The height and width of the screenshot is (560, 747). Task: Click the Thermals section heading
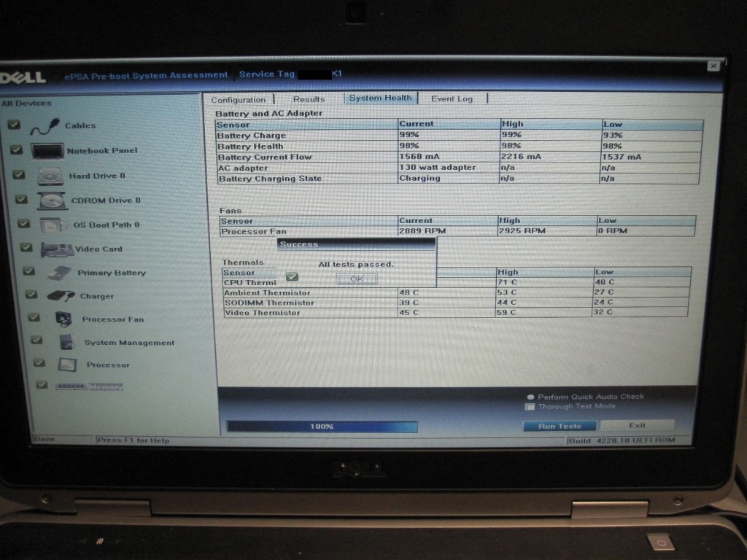coord(242,262)
